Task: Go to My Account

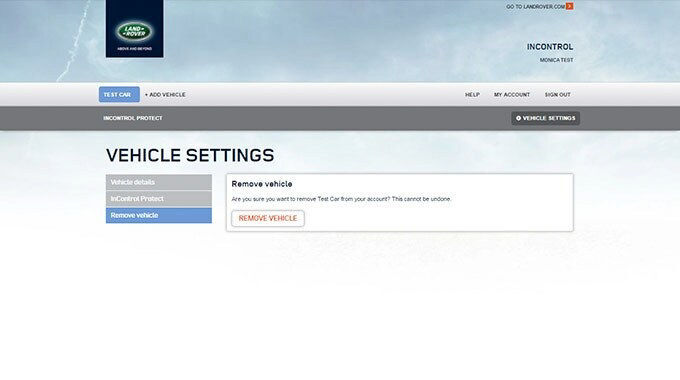Action: pyautogui.click(x=512, y=95)
